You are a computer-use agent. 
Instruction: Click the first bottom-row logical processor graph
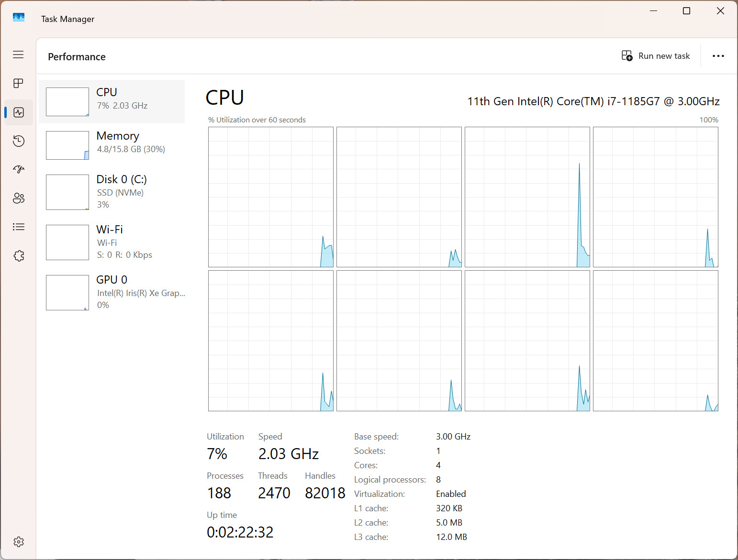point(271,340)
